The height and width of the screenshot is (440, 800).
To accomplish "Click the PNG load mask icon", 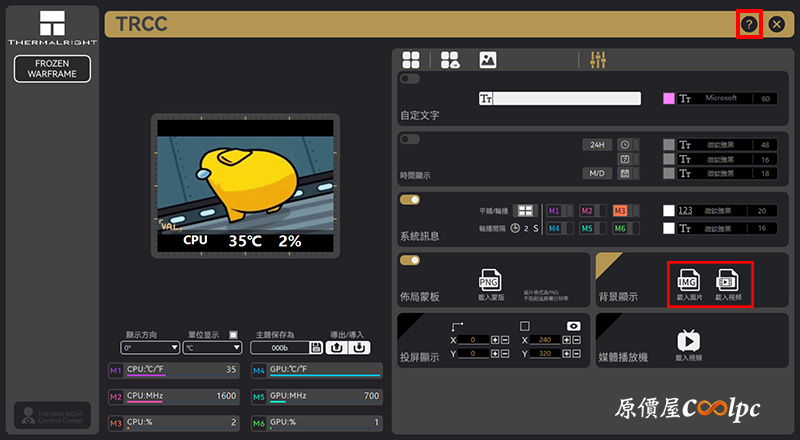I will [x=490, y=280].
